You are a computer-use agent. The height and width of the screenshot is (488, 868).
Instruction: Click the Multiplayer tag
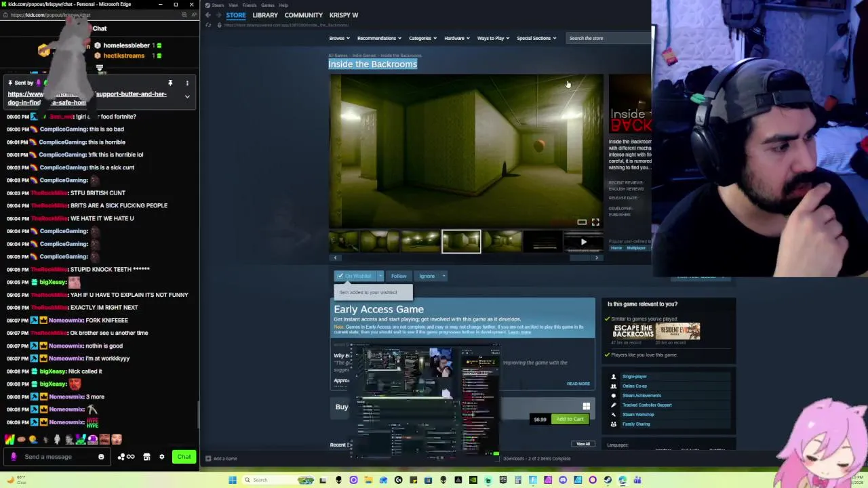[636, 248]
